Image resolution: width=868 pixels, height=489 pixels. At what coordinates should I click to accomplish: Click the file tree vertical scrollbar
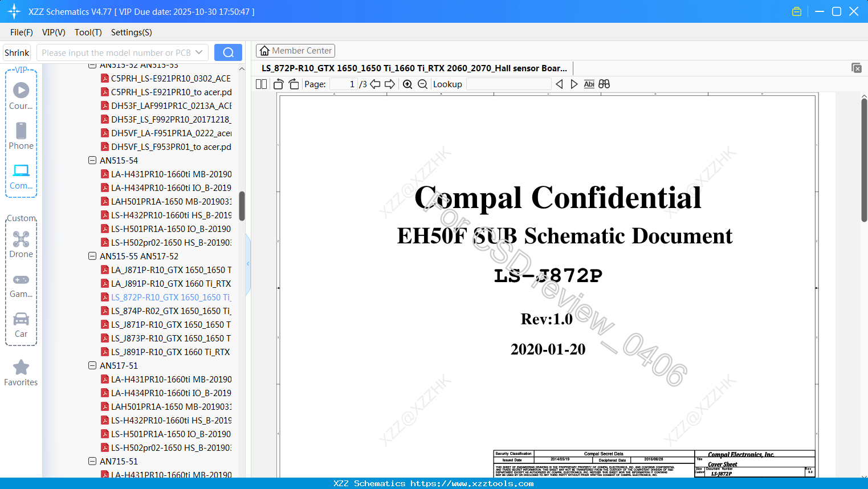tap(242, 206)
